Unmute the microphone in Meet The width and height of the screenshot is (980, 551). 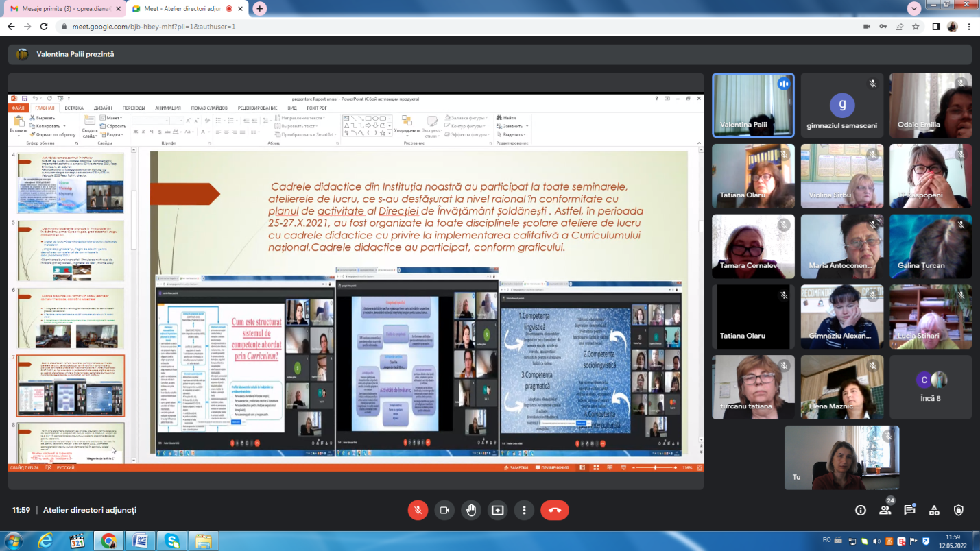[418, 510]
